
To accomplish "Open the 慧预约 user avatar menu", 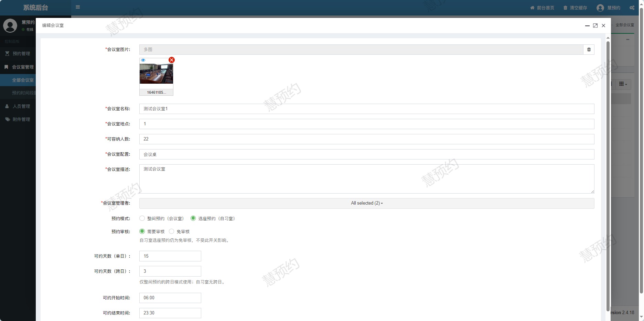I will pyautogui.click(x=608, y=8).
